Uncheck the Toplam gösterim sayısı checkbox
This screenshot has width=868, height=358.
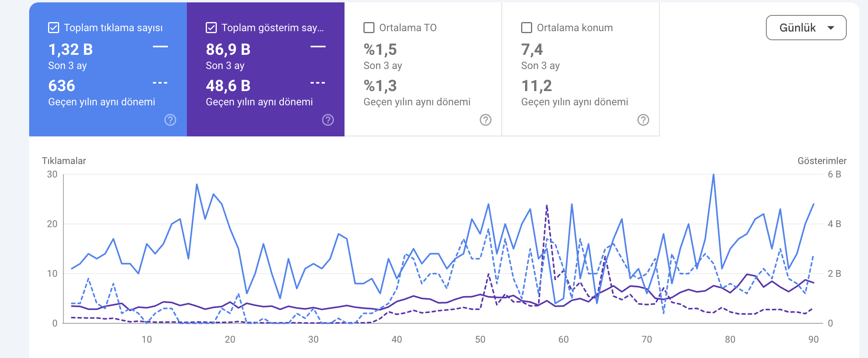coord(211,28)
